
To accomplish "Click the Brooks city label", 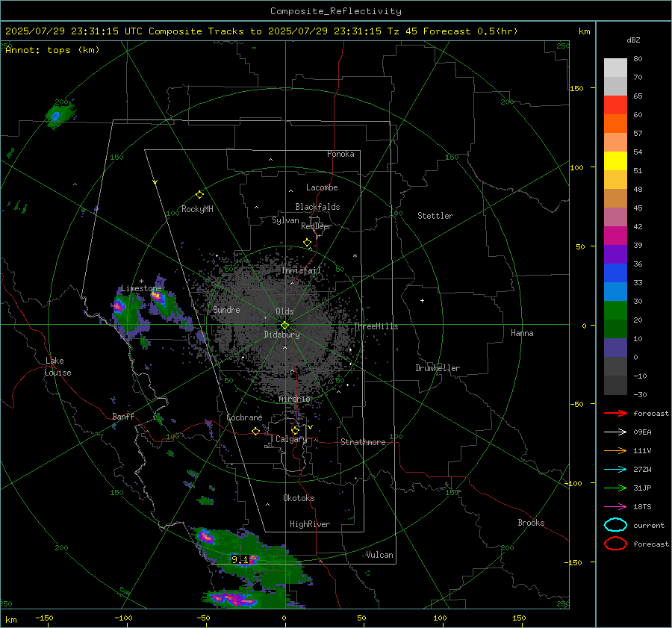I will (x=531, y=523).
